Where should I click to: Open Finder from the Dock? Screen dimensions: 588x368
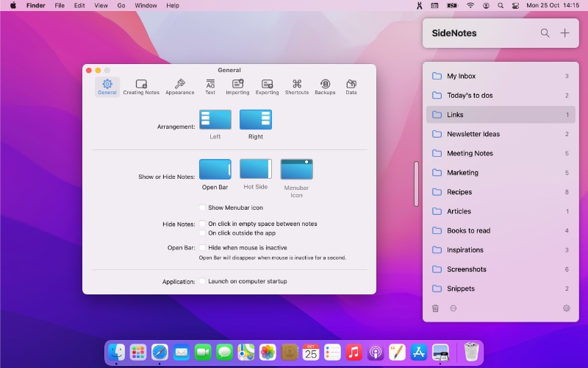point(117,353)
